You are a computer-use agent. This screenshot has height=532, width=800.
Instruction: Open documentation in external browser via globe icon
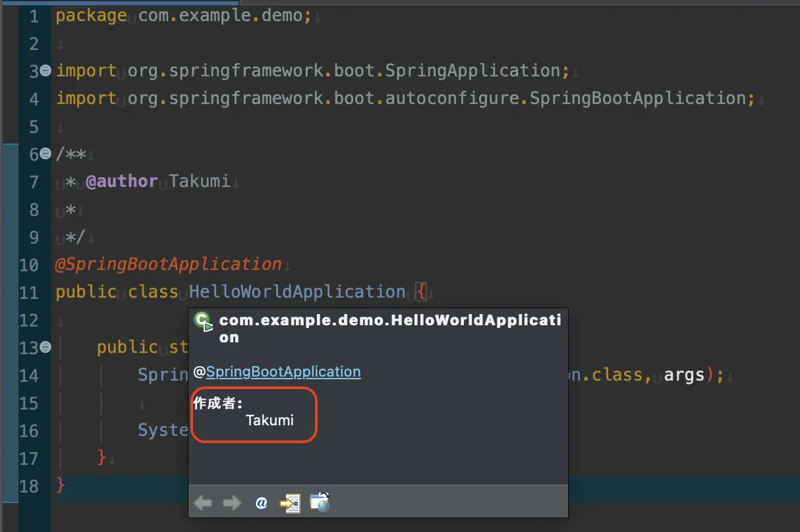click(320, 503)
